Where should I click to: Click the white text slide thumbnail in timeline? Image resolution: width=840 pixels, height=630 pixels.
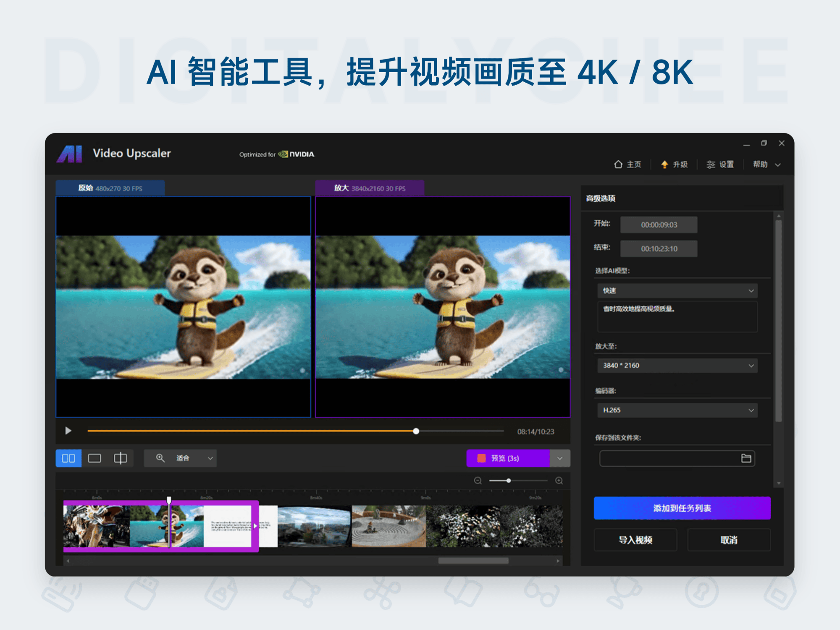tap(227, 526)
